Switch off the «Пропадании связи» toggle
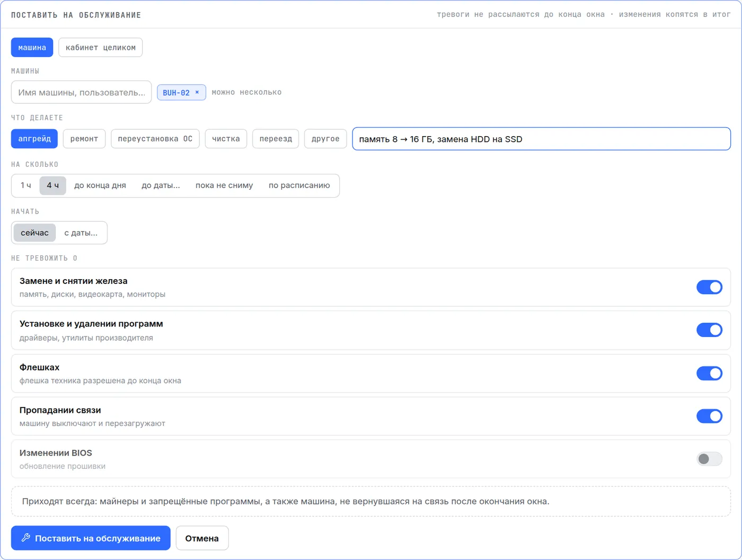The width and height of the screenshot is (742, 560). click(x=709, y=416)
